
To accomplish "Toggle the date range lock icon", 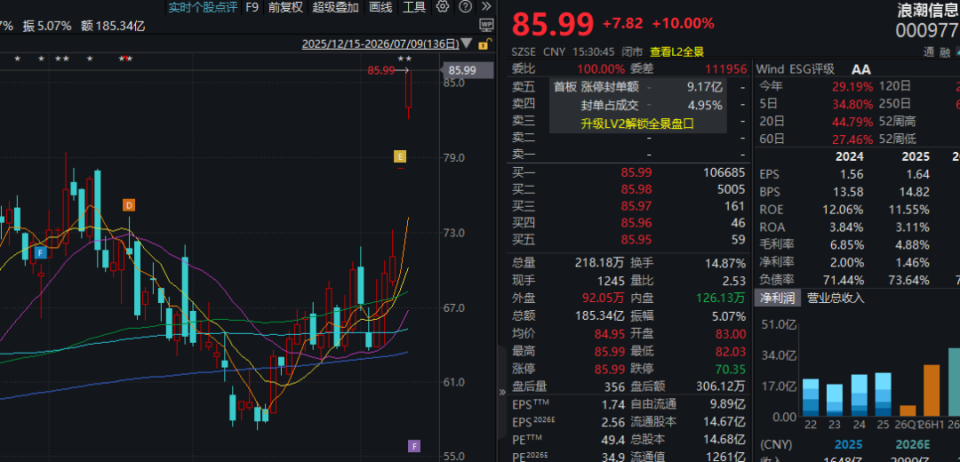I will coord(484,44).
